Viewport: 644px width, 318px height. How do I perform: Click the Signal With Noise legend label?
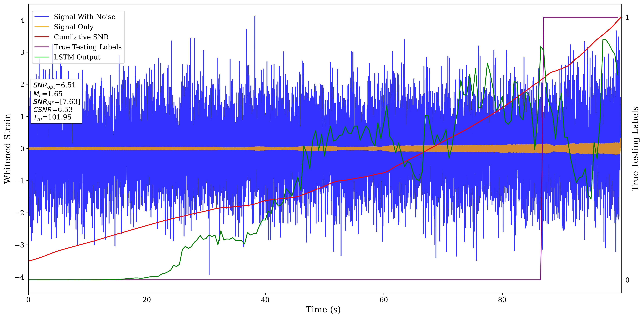point(84,17)
